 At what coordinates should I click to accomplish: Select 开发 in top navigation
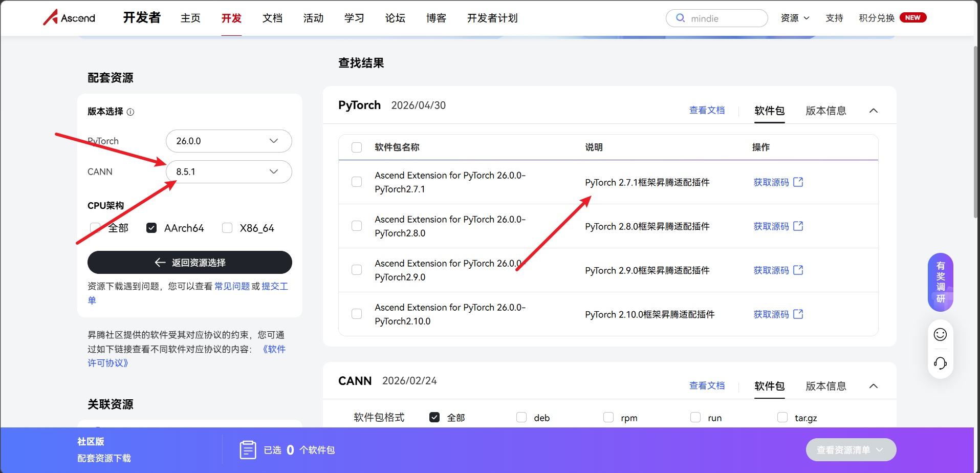pos(231,18)
